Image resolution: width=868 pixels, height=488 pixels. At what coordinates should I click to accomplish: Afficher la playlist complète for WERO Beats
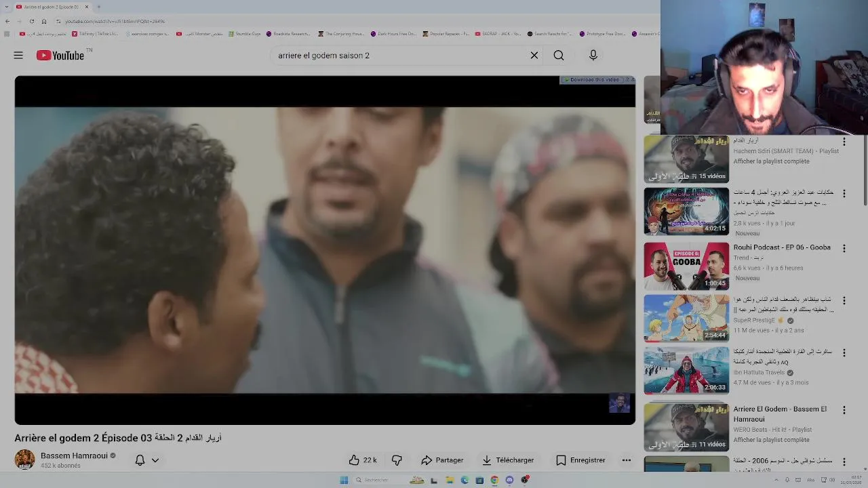point(771,440)
